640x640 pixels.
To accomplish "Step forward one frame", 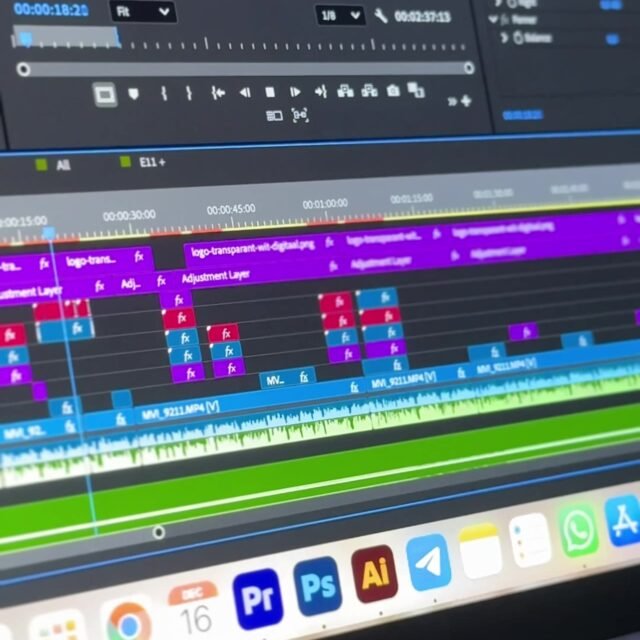I will pos(295,92).
